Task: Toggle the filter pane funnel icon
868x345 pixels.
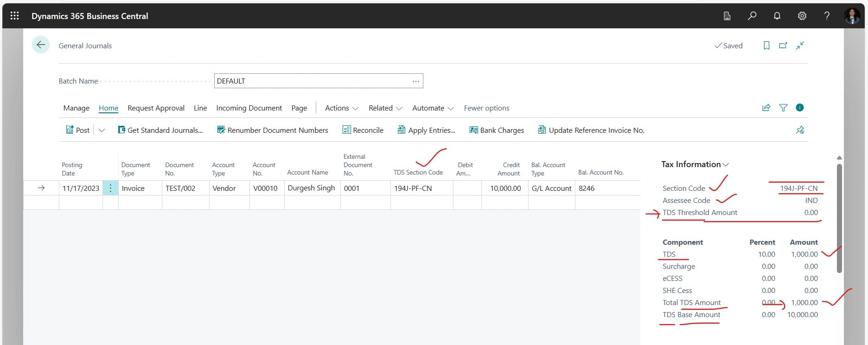Action: (x=783, y=108)
